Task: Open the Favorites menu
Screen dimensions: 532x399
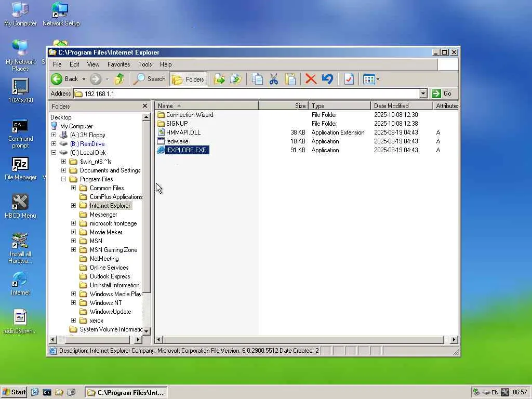Action: [x=119, y=64]
